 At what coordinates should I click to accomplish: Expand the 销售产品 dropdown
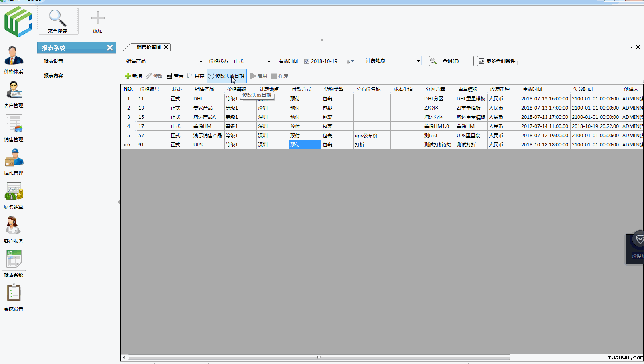pos(200,61)
